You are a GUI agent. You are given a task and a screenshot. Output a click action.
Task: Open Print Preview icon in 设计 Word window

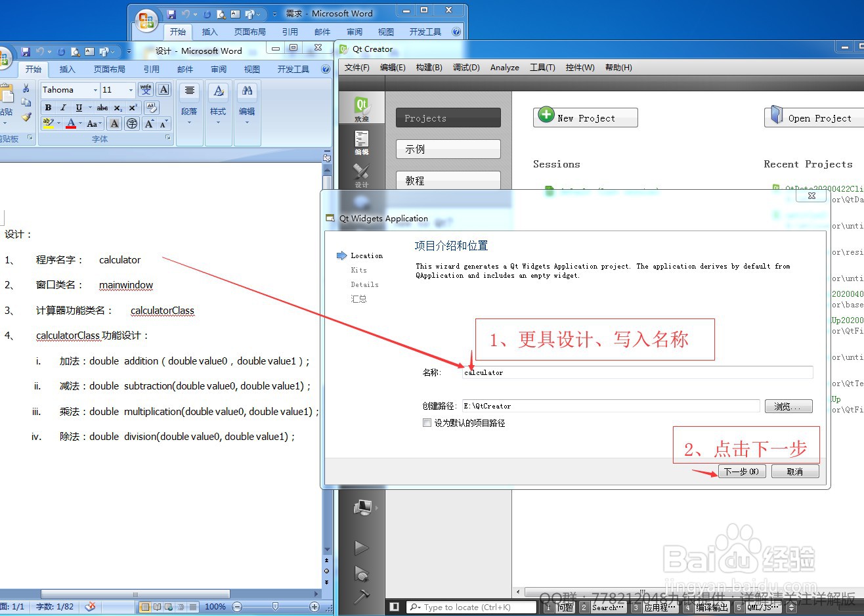pos(76,51)
